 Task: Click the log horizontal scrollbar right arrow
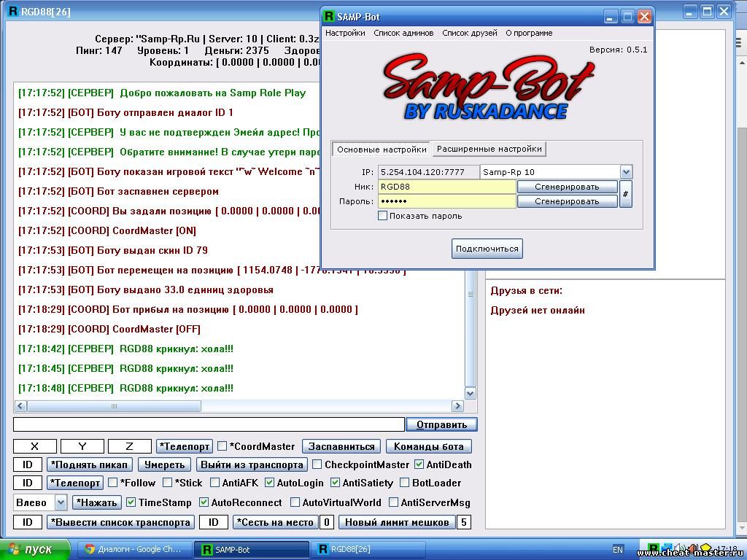click(457, 405)
